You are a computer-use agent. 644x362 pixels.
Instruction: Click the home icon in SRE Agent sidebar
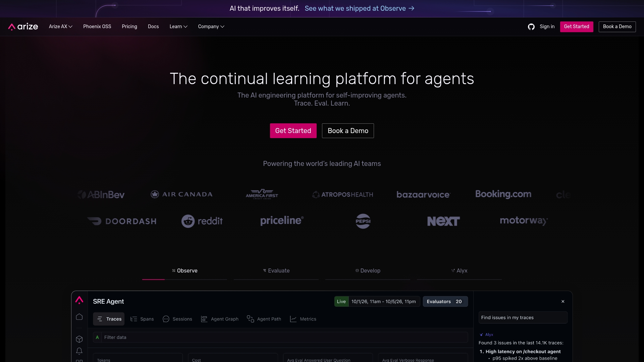[x=79, y=317]
